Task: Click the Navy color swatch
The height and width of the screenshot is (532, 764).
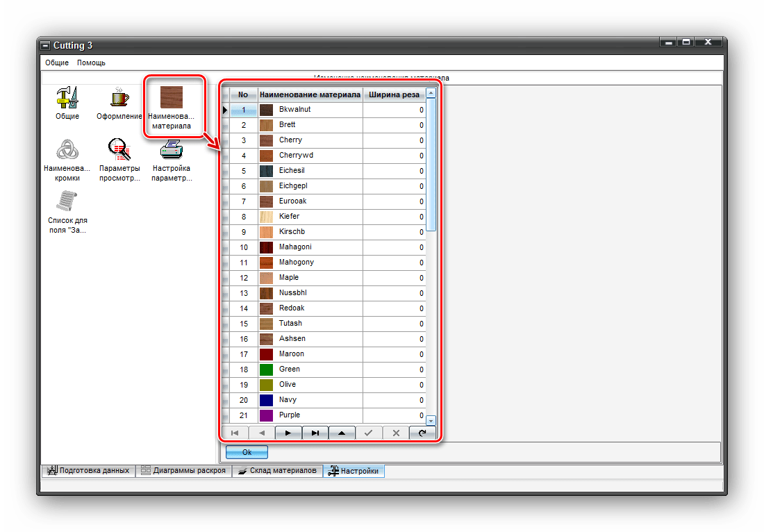Action: [x=266, y=400]
